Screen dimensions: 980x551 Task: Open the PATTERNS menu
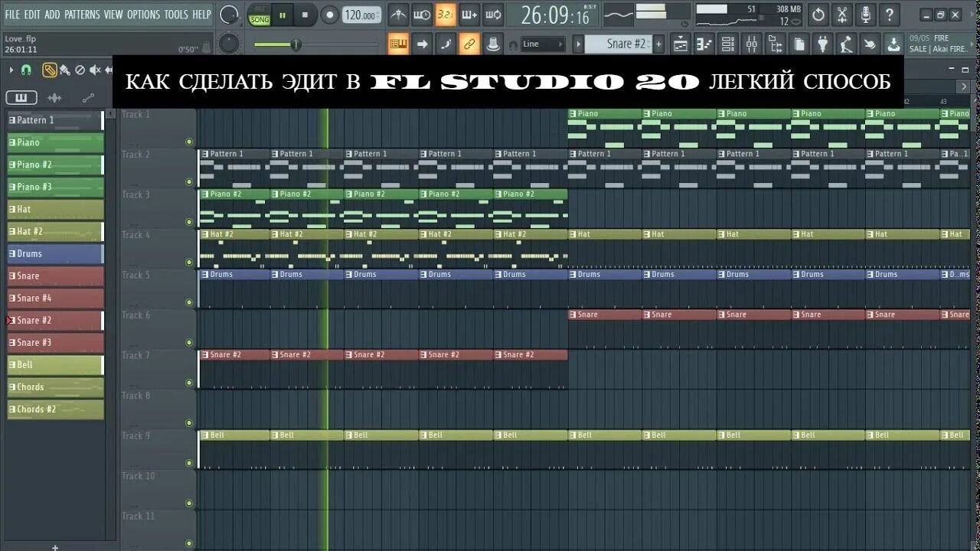tap(82, 15)
